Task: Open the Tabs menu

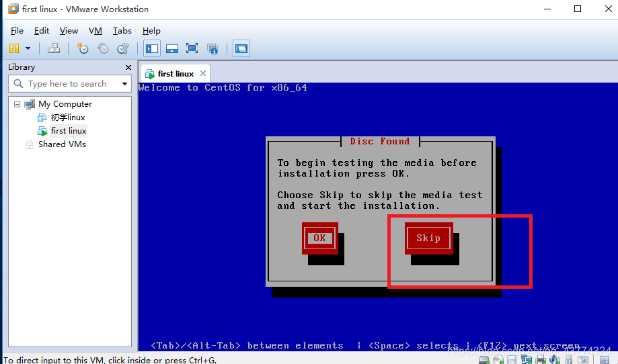Action: (122, 31)
